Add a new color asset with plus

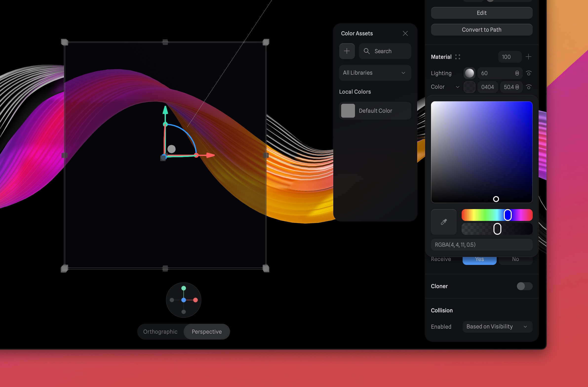[347, 51]
